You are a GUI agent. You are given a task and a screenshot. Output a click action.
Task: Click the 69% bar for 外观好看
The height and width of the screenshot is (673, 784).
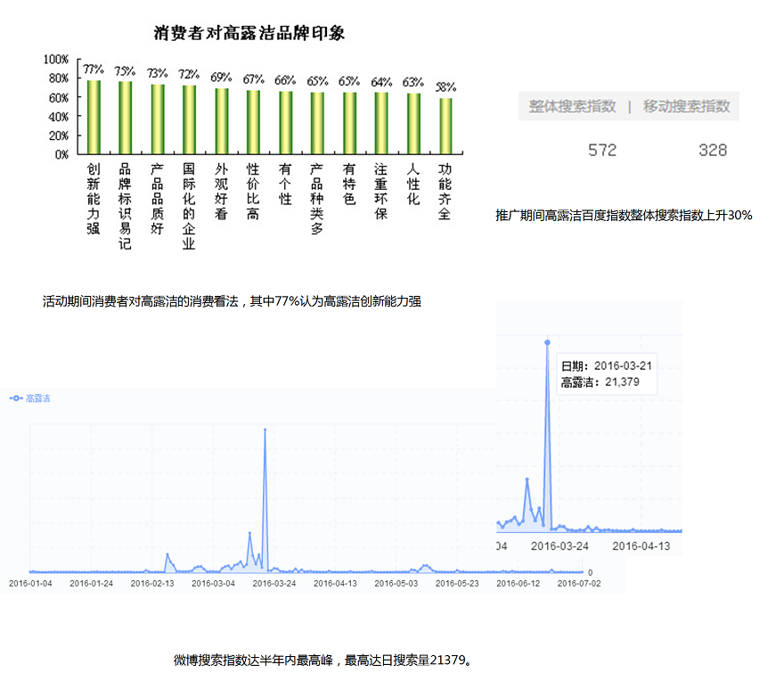pos(222,121)
